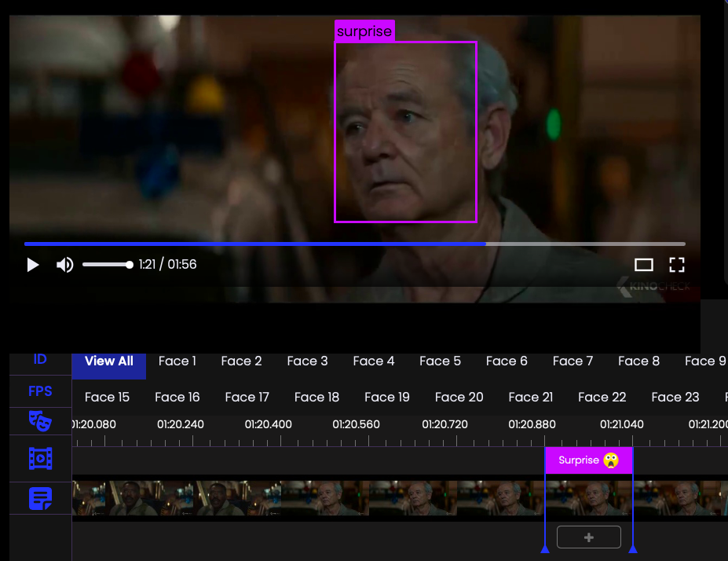Select the Surprise emotion segment on timeline

[589, 460]
